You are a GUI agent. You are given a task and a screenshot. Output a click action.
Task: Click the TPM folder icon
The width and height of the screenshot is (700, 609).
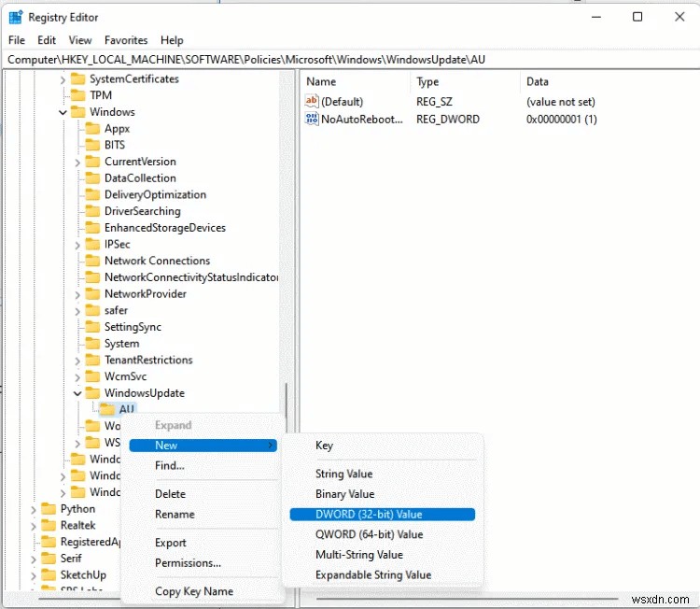pos(78,95)
